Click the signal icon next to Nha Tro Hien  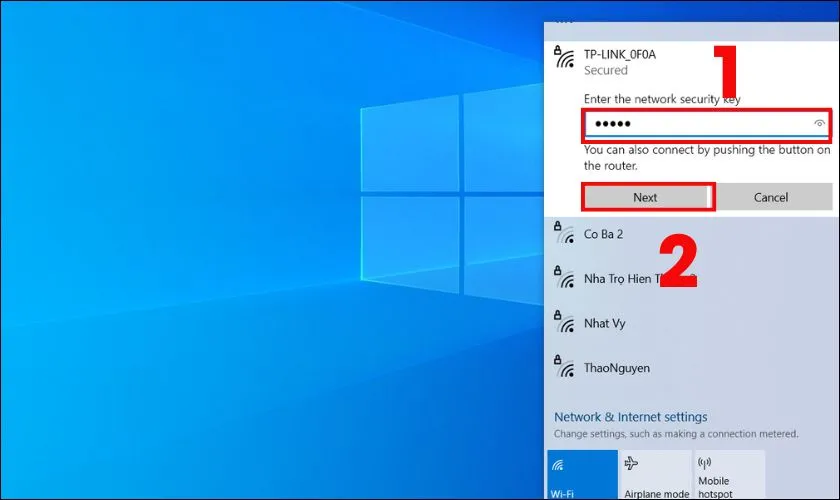pyautogui.click(x=564, y=278)
